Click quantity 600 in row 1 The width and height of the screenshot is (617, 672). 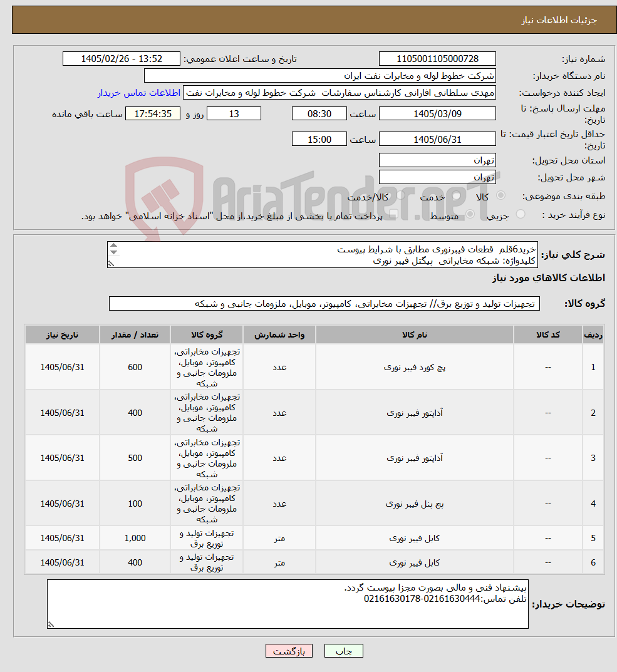click(x=135, y=367)
